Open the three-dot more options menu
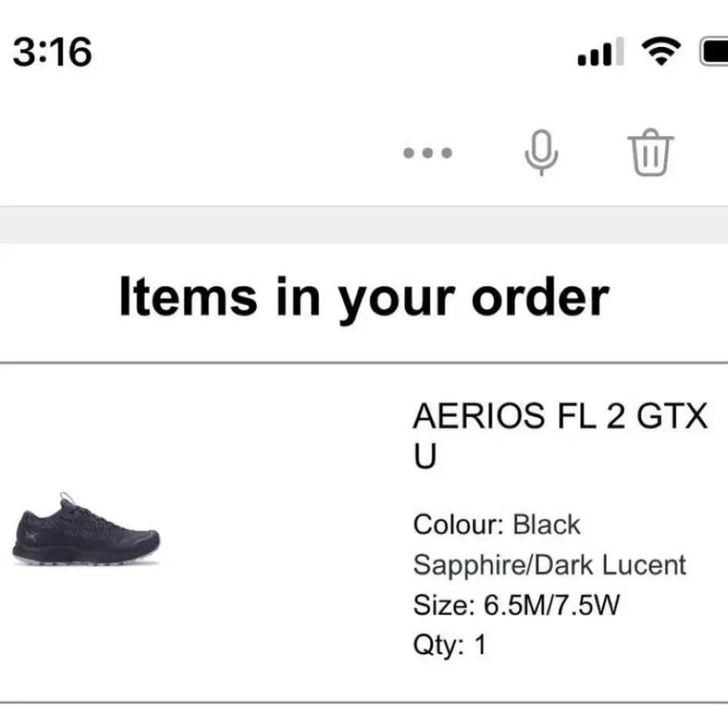 [428, 153]
